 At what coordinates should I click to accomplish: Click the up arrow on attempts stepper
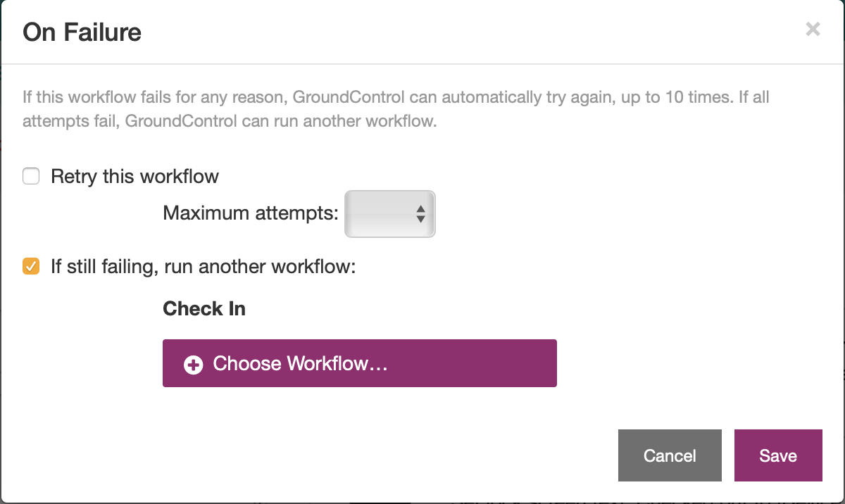click(420, 209)
